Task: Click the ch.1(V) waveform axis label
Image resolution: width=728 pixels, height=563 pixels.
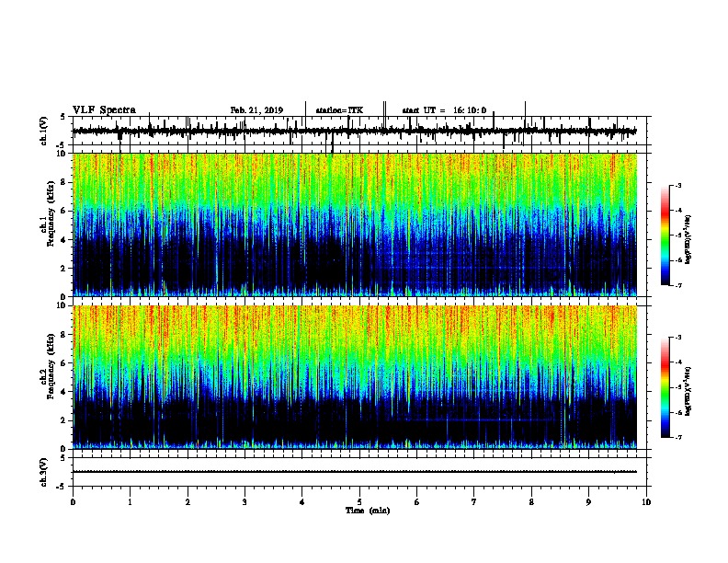Action: (43, 131)
